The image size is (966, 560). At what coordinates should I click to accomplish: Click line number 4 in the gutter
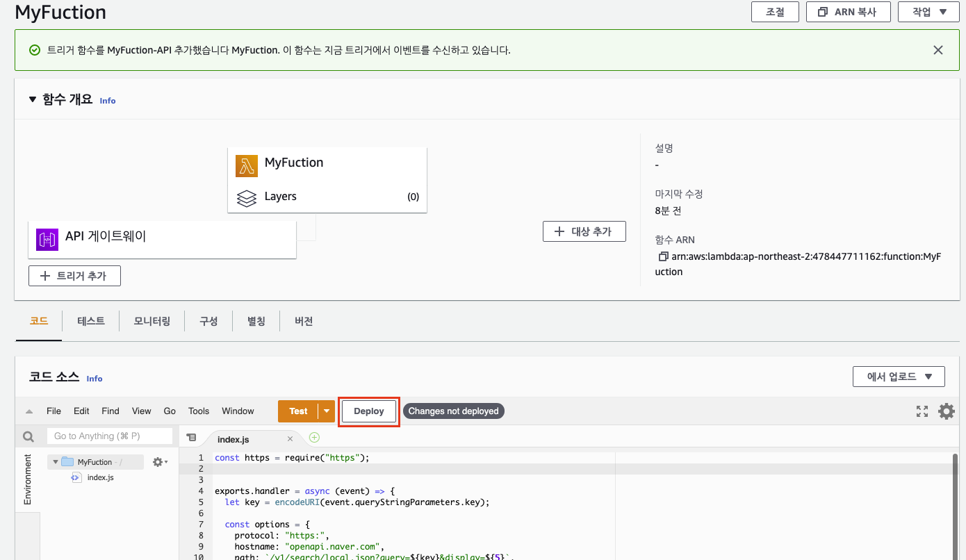200,491
